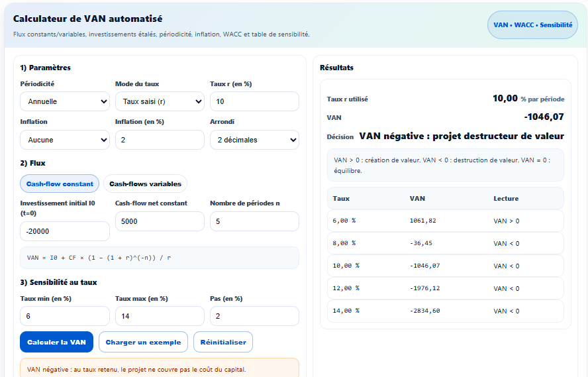Click the Taux min input field
Image resolution: width=588 pixels, height=377 pixels.
pyautogui.click(x=64, y=316)
